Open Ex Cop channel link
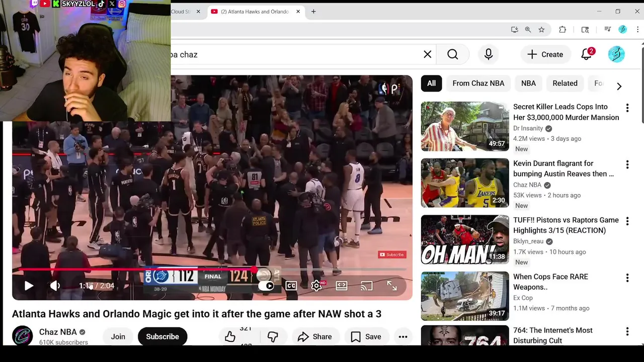This screenshot has height=362, width=644. click(523, 298)
